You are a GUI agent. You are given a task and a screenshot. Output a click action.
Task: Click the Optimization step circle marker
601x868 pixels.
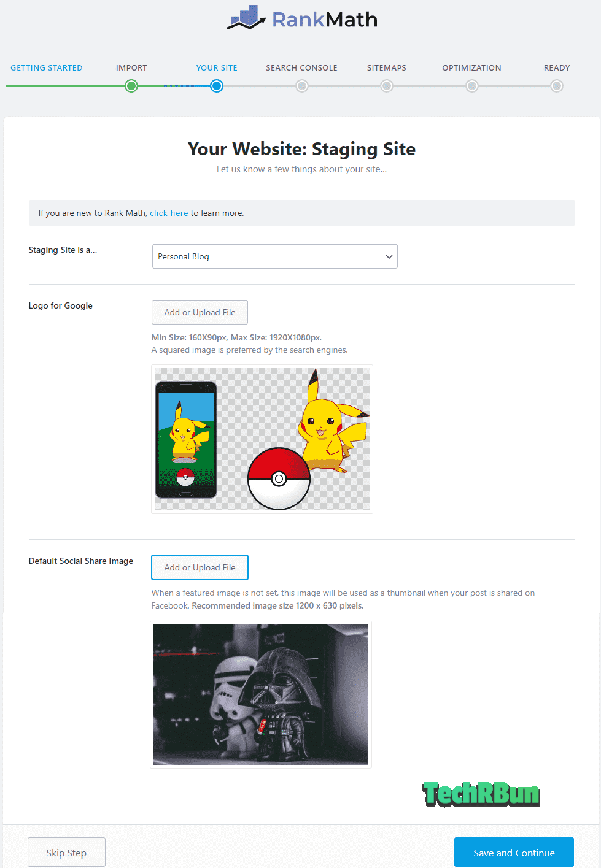(471, 86)
